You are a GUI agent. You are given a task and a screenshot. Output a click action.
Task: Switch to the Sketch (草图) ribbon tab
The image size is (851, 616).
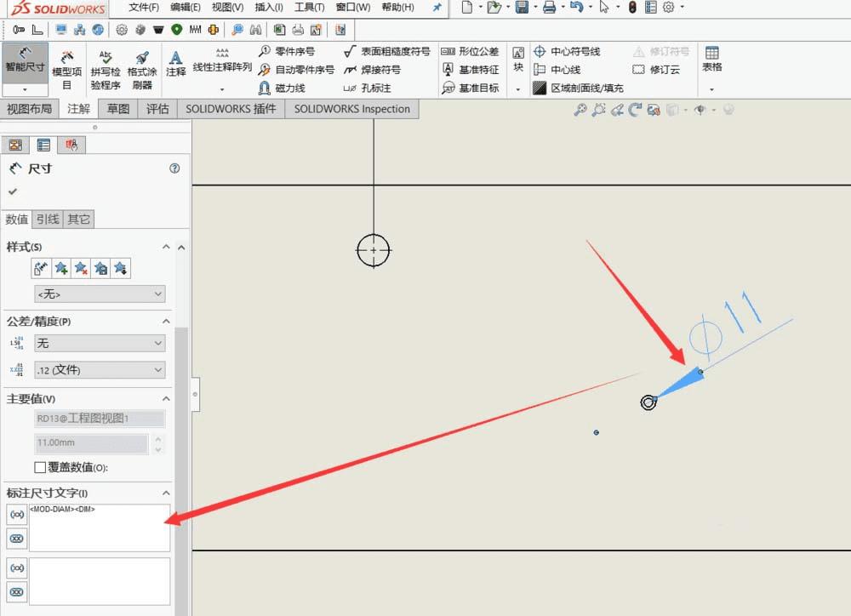pyautogui.click(x=118, y=109)
